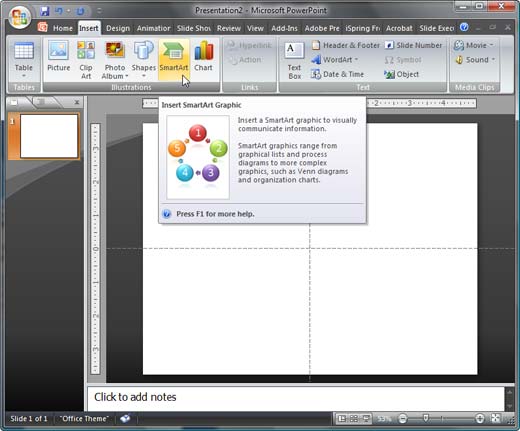The height and width of the screenshot is (431, 520).
Task: Click the spell check status icon
Action: (x=125, y=419)
